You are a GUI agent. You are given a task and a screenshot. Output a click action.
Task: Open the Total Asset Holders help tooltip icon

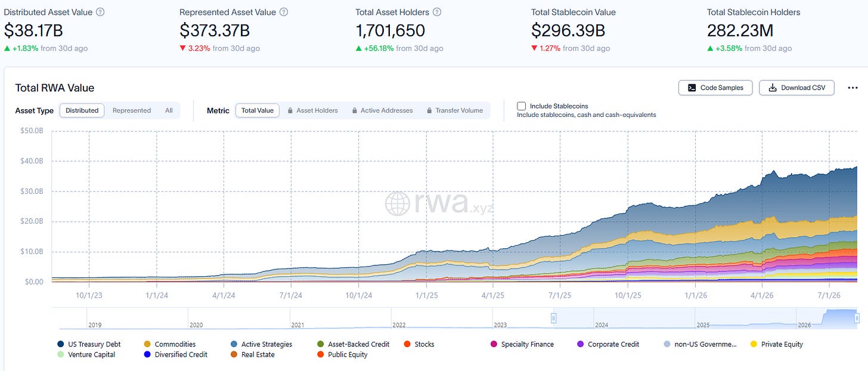(x=437, y=12)
